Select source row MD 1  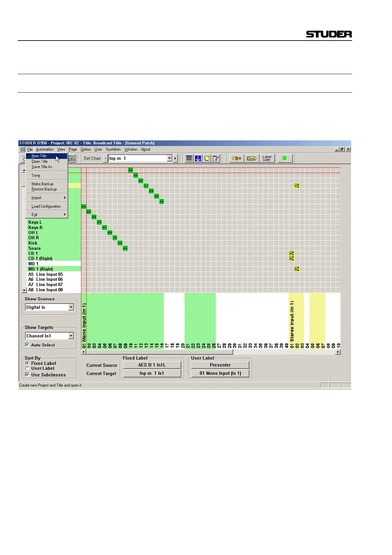pos(54,264)
